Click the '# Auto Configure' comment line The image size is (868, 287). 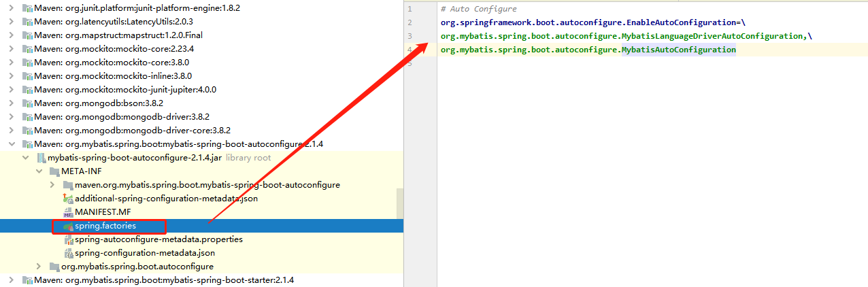(x=478, y=9)
